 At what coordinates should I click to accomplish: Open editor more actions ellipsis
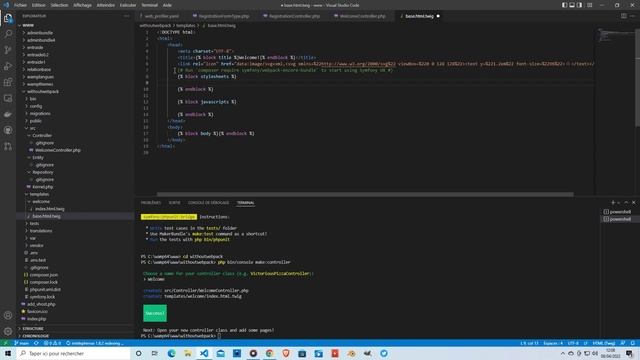(632, 16)
